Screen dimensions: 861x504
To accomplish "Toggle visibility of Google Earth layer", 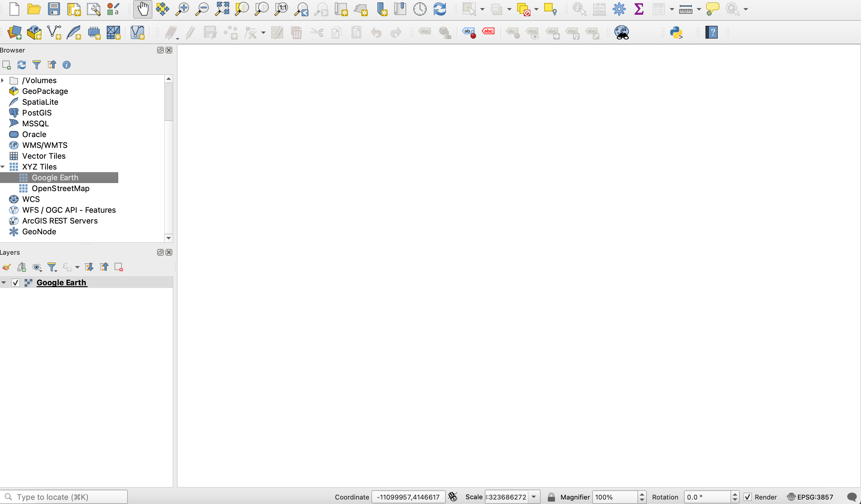I will click(x=15, y=282).
